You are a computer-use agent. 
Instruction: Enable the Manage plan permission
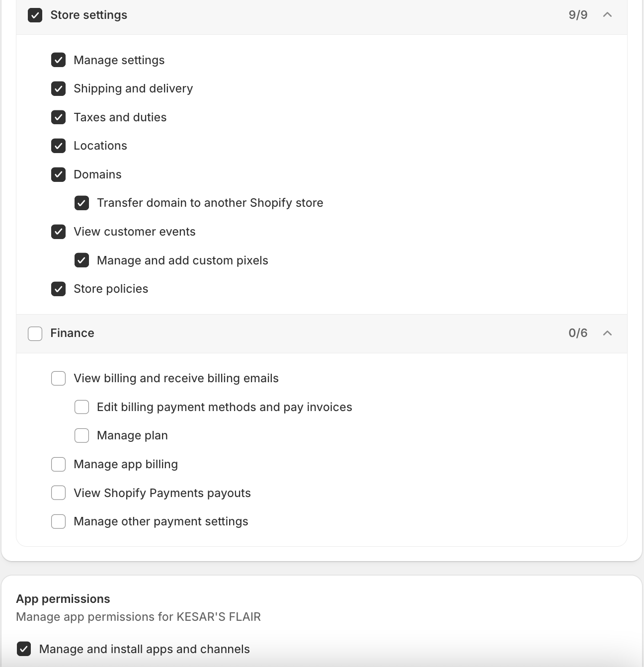(x=81, y=436)
